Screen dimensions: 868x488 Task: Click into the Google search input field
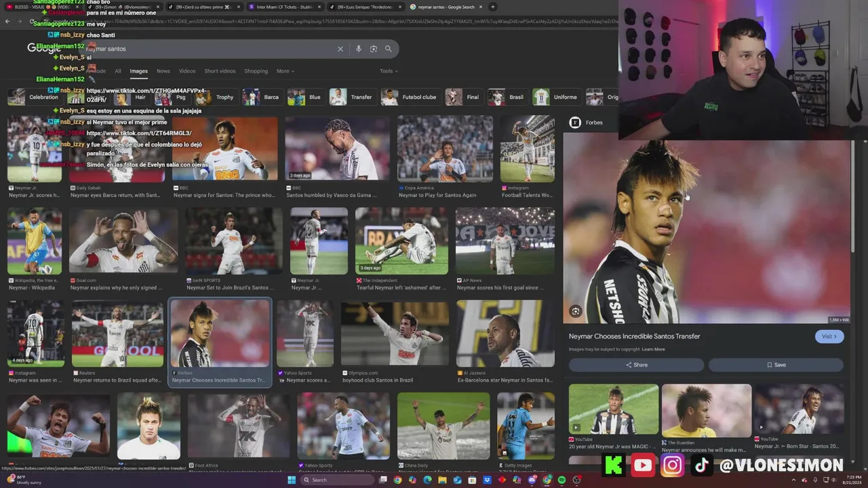click(x=210, y=49)
